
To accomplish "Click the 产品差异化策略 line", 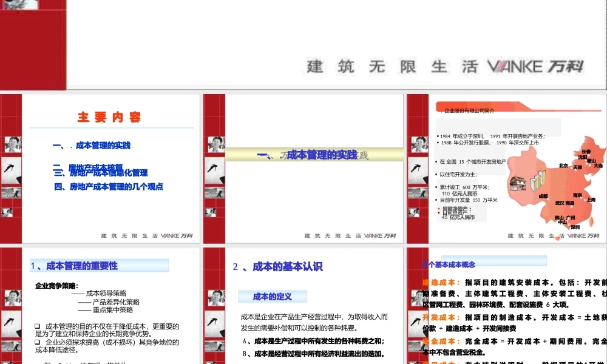I will tap(109, 302).
